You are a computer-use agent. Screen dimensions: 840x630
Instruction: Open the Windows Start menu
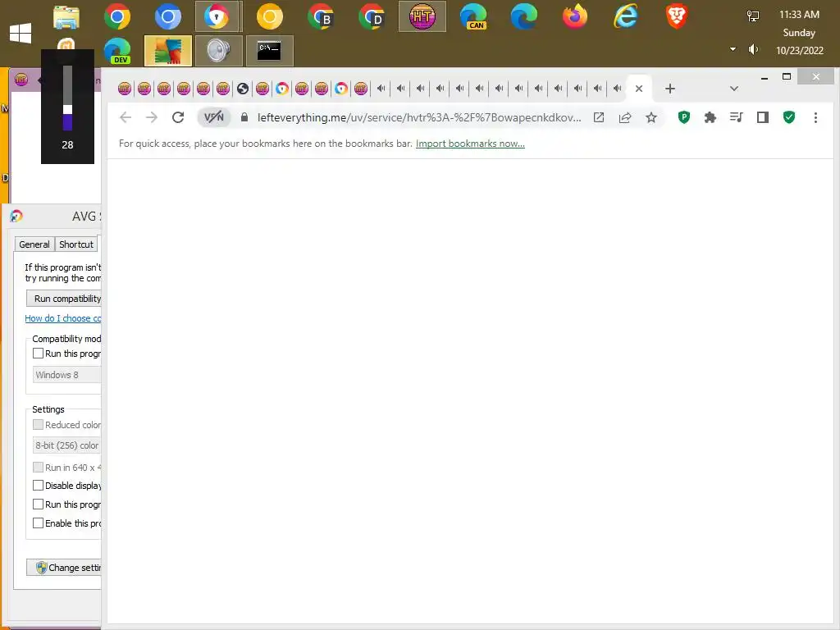[21, 33]
